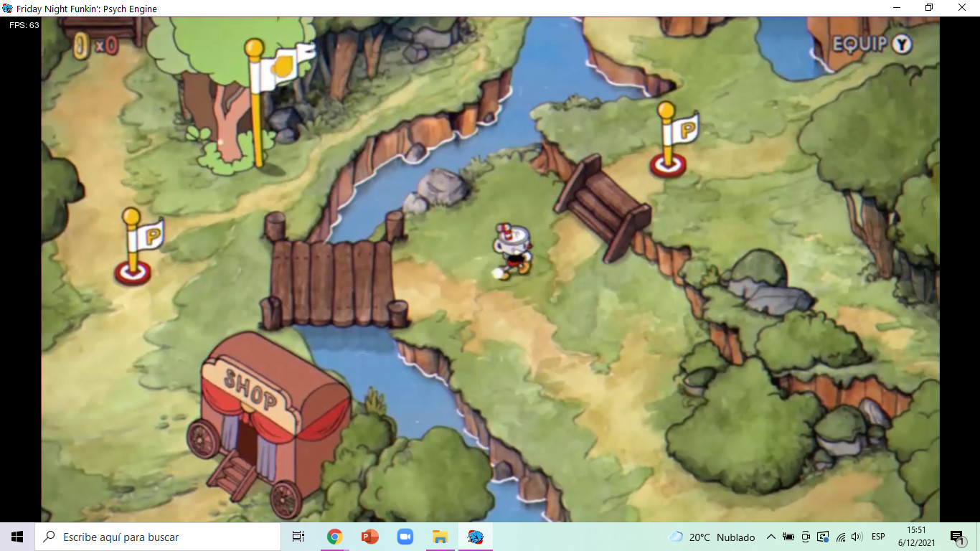Click the wooden staircase on the cliff
Image resolution: width=980 pixels, height=551 pixels.
pyautogui.click(x=603, y=204)
